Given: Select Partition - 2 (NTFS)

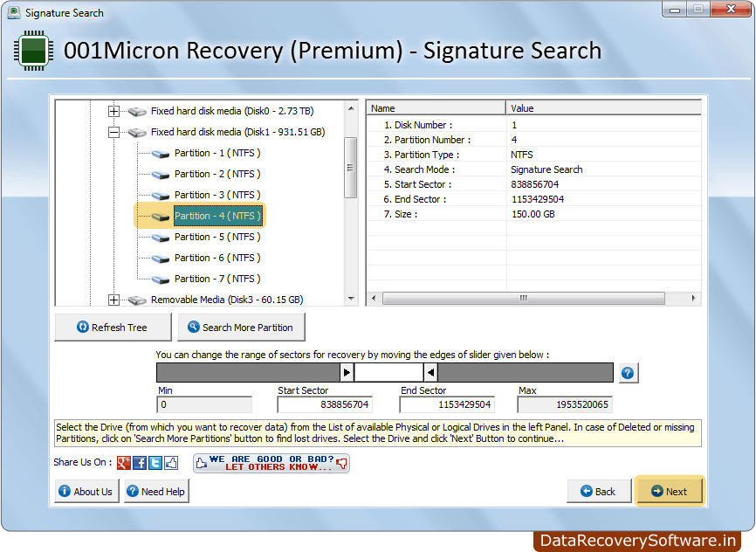Looking at the screenshot, I should click(217, 174).
